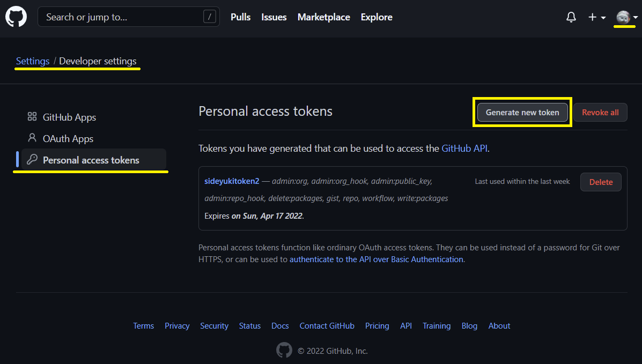Open the About footer link
Screen dimensions: 642x364
(499, 326)
